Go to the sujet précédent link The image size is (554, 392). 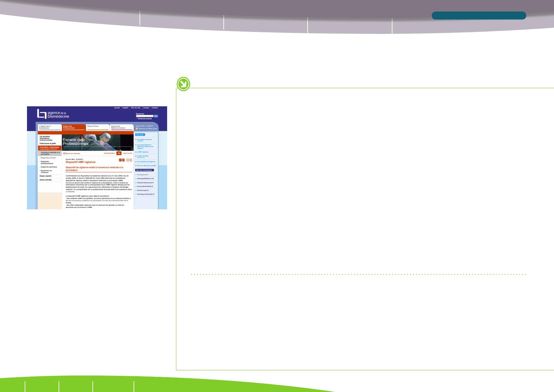point(109,153)
